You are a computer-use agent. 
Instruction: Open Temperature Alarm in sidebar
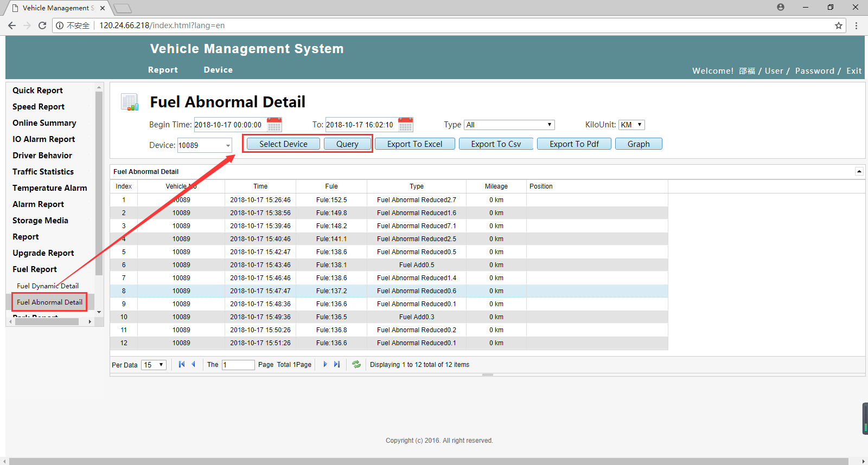click(x=50, y=188)
